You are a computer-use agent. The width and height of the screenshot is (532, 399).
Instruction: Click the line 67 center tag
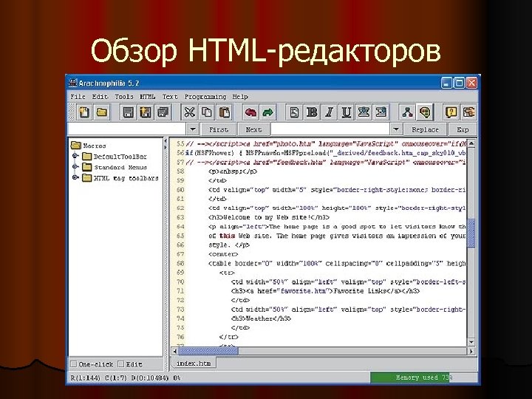click(223, 254)
